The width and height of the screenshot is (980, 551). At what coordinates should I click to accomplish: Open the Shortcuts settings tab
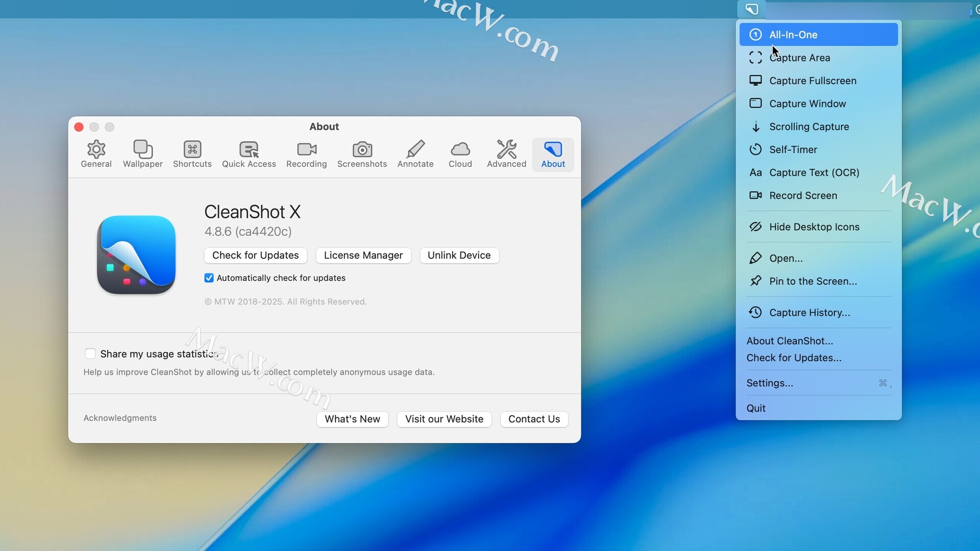[x=192, y=154]
